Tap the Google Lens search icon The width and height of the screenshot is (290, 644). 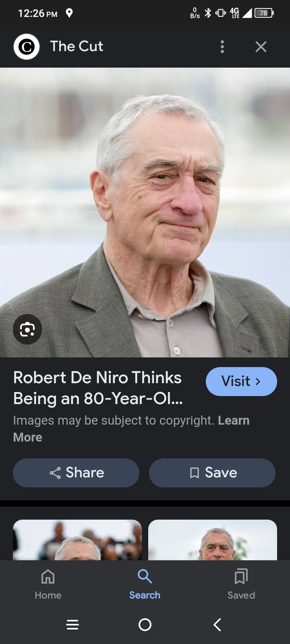pyautogui.click(x=27, y=330)
